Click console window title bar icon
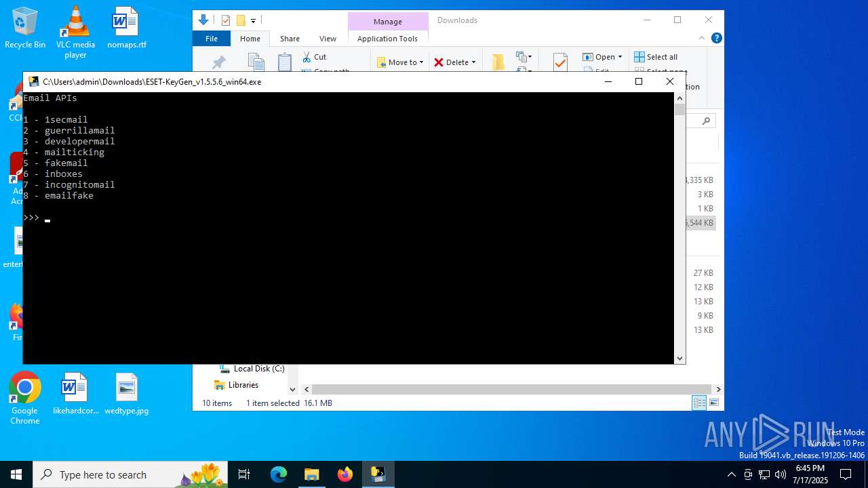 [x=34, y=81]
